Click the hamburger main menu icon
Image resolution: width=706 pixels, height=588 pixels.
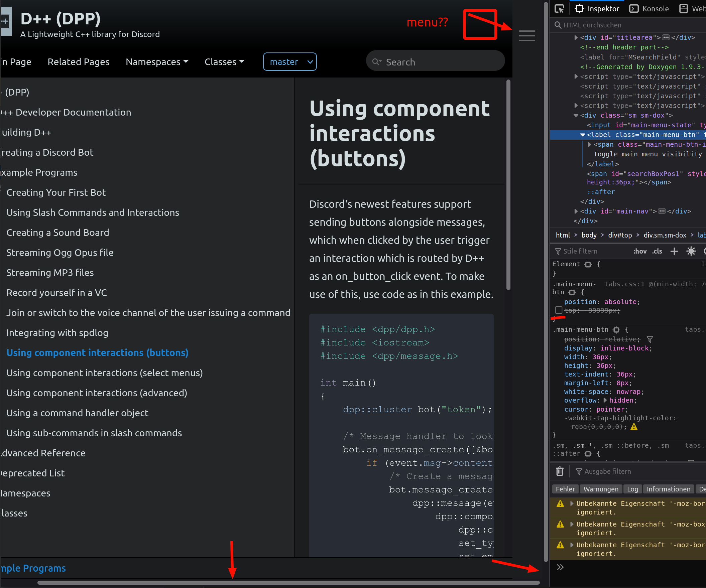527,36
